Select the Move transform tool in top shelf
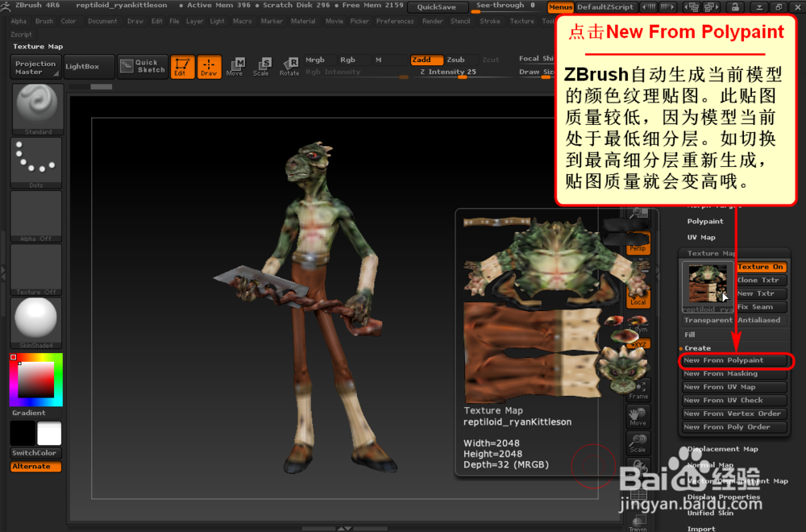The height and width of the screenshot is (532, 806). tap(235, 67)
